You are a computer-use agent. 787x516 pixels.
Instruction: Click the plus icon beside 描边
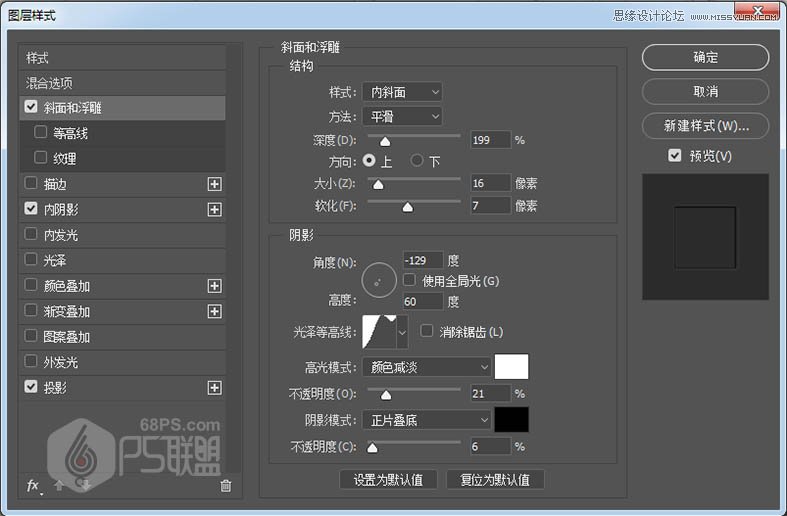coord(214,184)
